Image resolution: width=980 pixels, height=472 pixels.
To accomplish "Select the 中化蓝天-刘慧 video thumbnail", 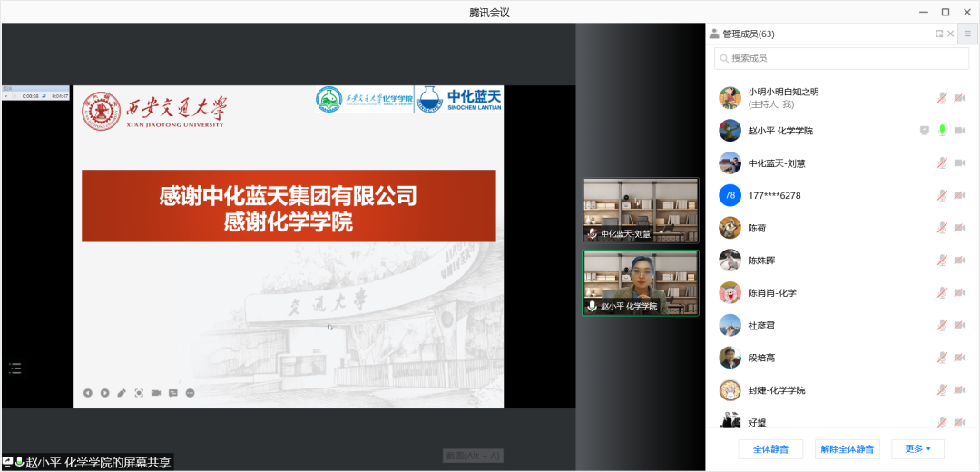I will tap(641, 210).
